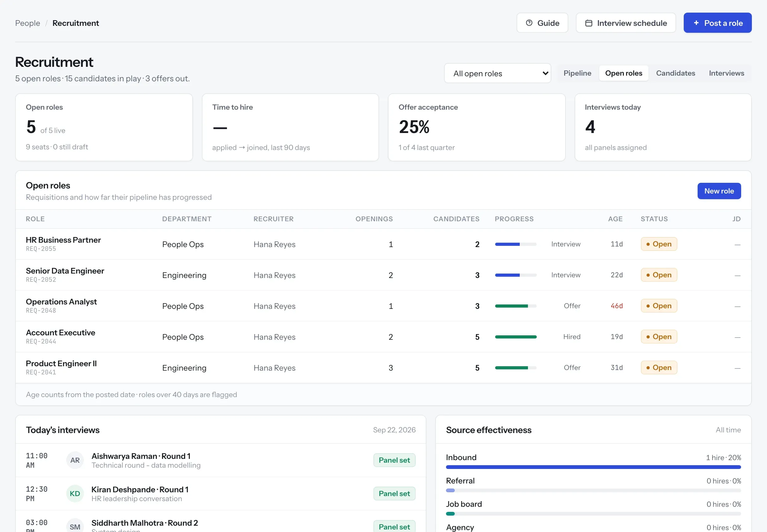The width and height of the screenshot is (767, 532).
Task: Click the HR Business Partner progress bar
Action: click(x=516, y=244)
